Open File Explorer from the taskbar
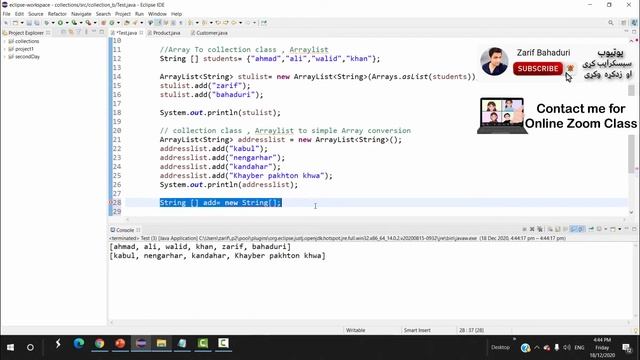The width and height of the screenshot is (640, 360). [161, 344]
